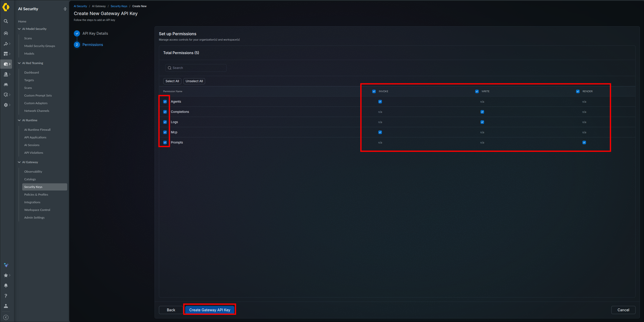The image size is (644, 322).
Task: Uncheck the Prompts row checkbox
Action: point(165,143)
